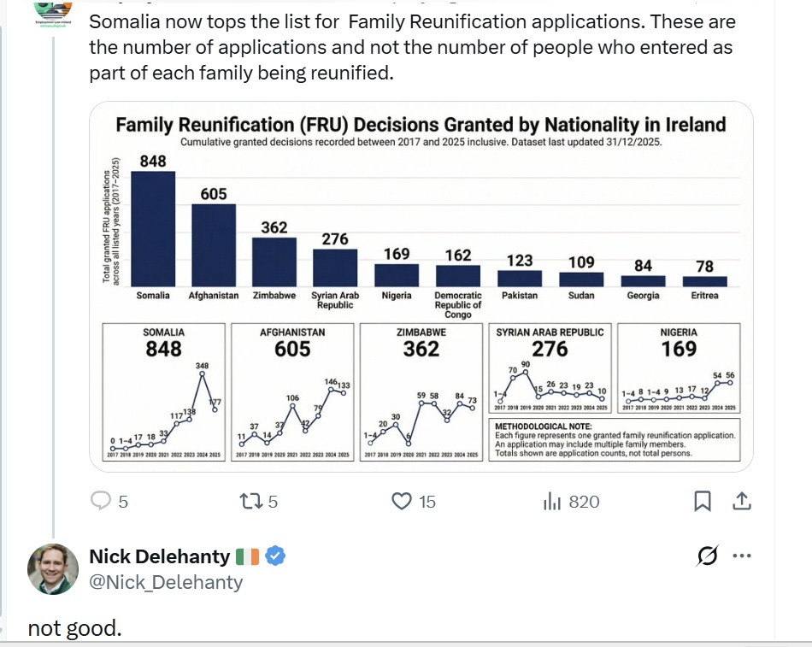This screenshot has width=812, height=647.
Task: Click the Nick Delehanty display name
Action: [159, 556]
